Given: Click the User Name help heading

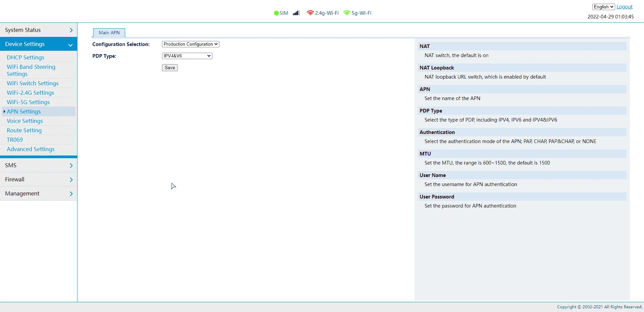Looking at the screenshot, I should 432,175.
